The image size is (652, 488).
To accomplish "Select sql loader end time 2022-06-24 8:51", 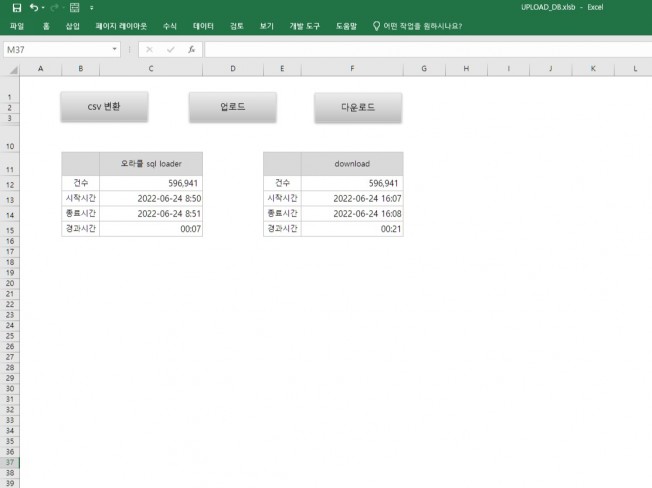I will [x=151, y=214].
